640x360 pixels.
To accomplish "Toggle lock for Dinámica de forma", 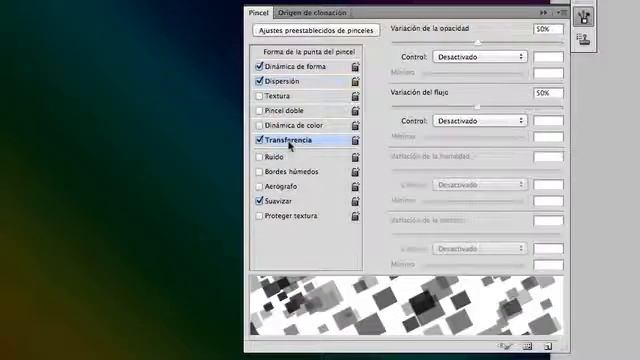I will click(x=356, y=67).
